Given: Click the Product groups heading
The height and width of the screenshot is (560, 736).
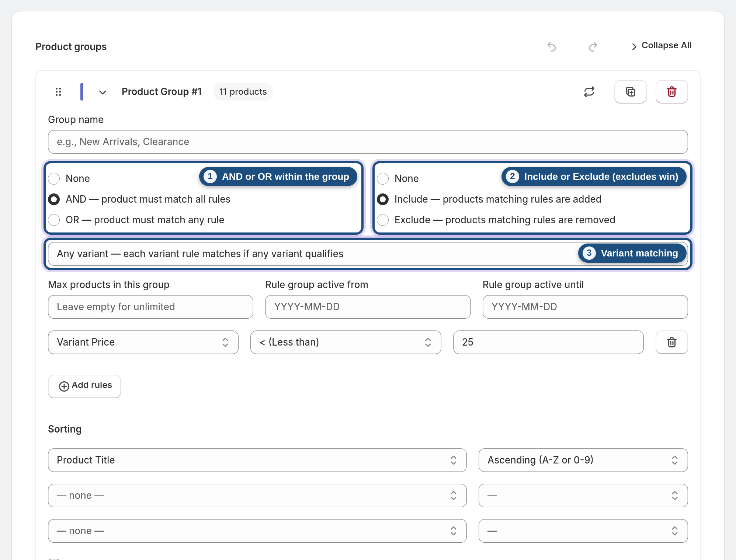Looking at the screenshot, I should 71,47.
